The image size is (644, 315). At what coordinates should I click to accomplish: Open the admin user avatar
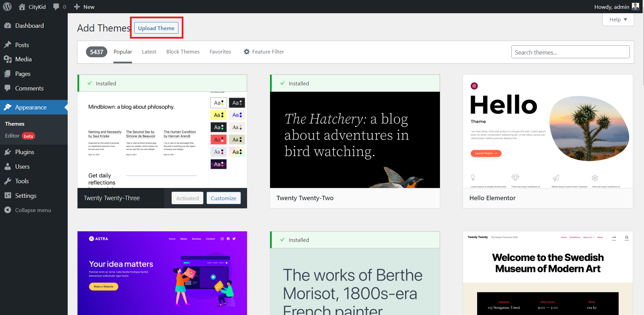pyautogui.click(x=636, y=6)
